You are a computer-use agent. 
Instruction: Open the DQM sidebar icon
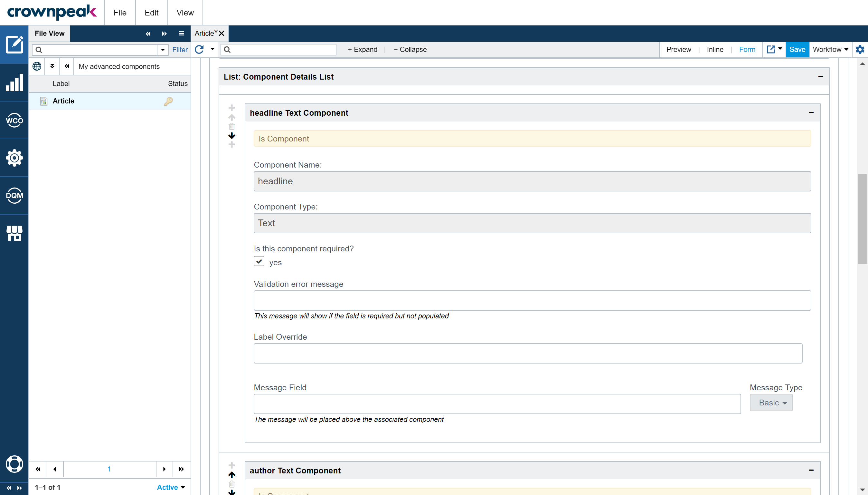coord(14,196)
